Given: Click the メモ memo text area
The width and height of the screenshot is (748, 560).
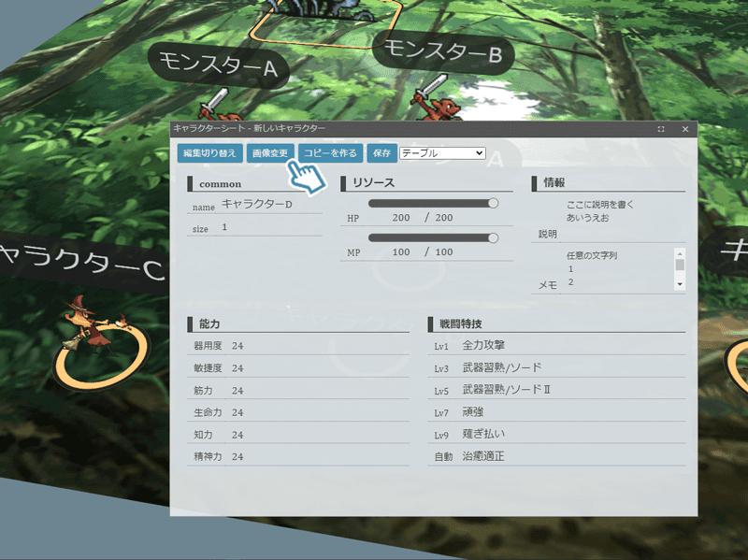Looking at the screenshot, I should click(619, 269).
